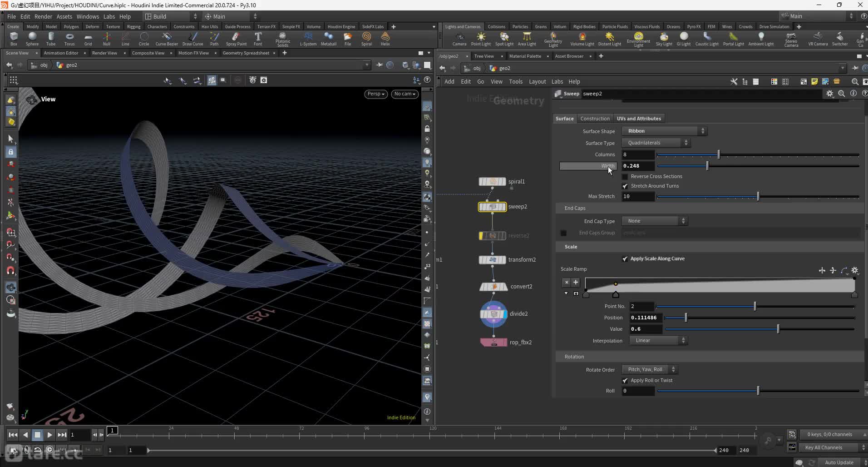Open the Windows menu
This screenshot has width=868, height=467.
click(88, 16)
